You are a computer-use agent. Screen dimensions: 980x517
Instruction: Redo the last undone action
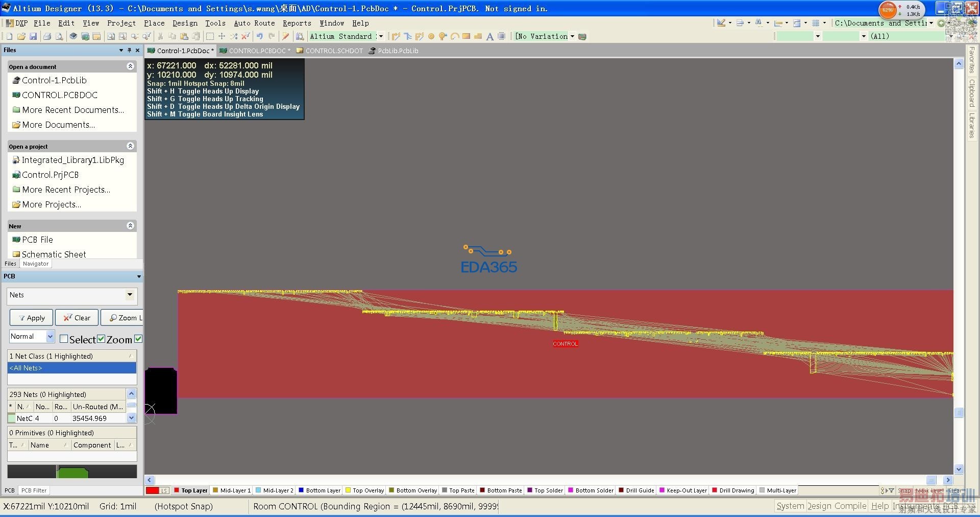[272, 36]
